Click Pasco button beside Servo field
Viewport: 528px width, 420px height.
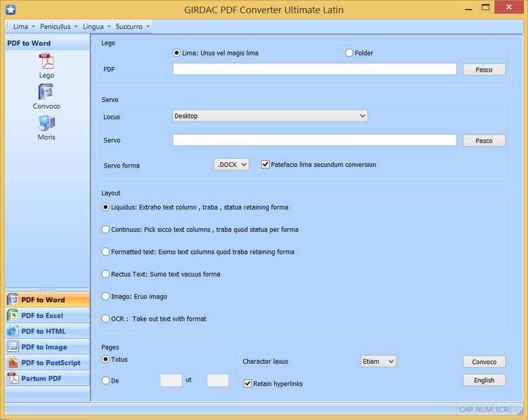pos(484,141)
